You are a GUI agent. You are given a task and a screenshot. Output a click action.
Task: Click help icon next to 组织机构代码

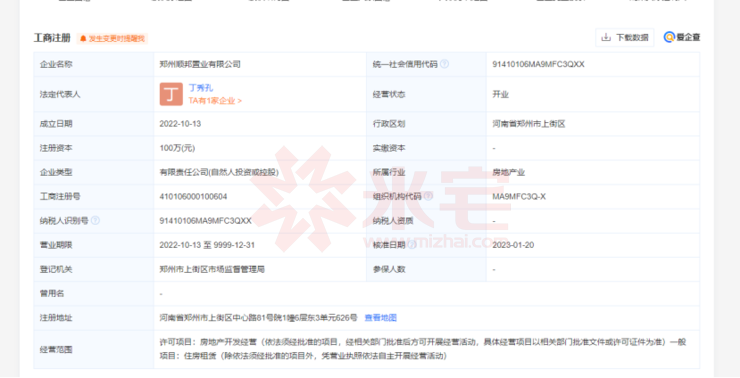pyautogui.click(x=428, y=196)
